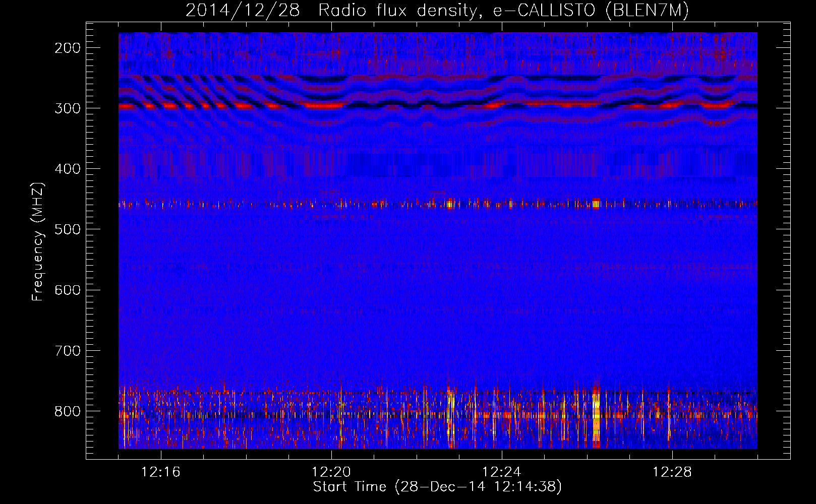Select the 12:20 time tick label

pyautogui.click(x=331, y=472)
